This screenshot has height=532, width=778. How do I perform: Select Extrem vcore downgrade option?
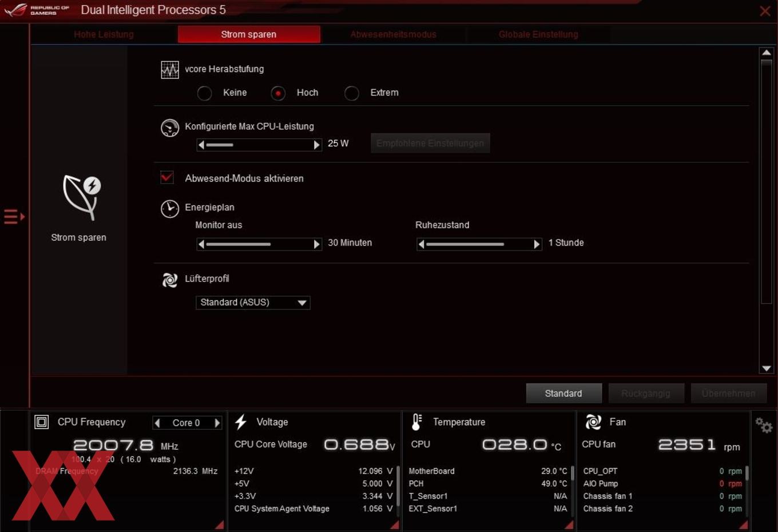[352, 93]
